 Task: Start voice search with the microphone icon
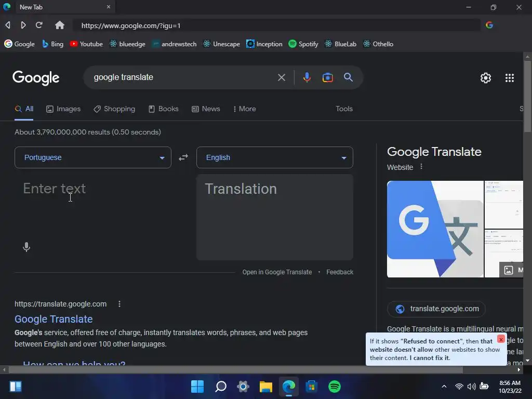coord(307,78)
